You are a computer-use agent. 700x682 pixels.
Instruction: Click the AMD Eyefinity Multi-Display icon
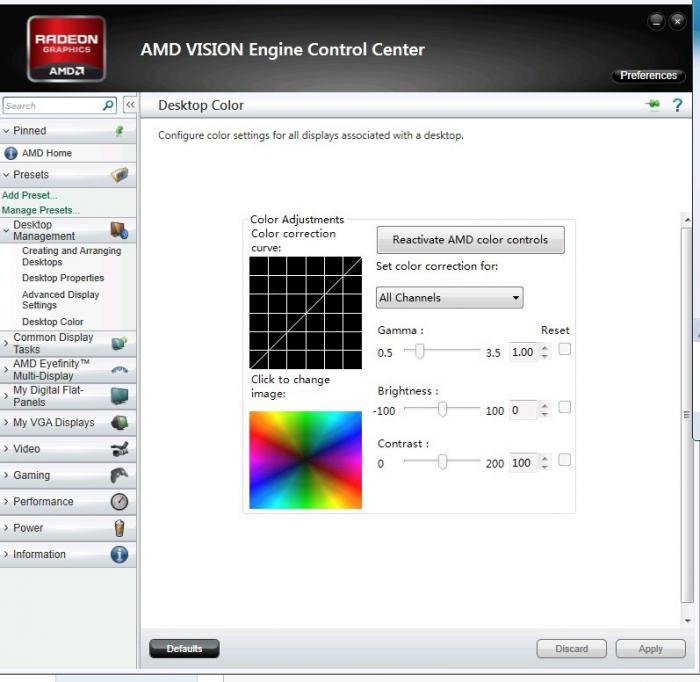click(119, 370)
